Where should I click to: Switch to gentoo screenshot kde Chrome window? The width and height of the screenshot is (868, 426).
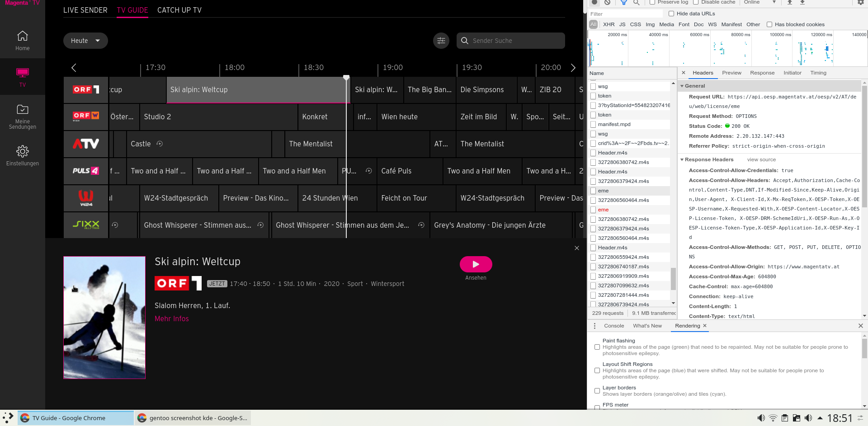193,418
